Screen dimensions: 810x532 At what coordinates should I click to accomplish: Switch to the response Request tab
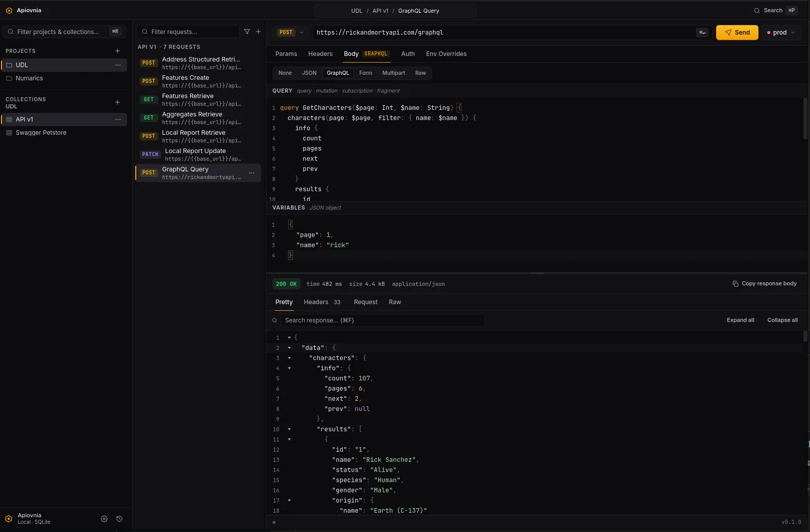coord(366,302)
